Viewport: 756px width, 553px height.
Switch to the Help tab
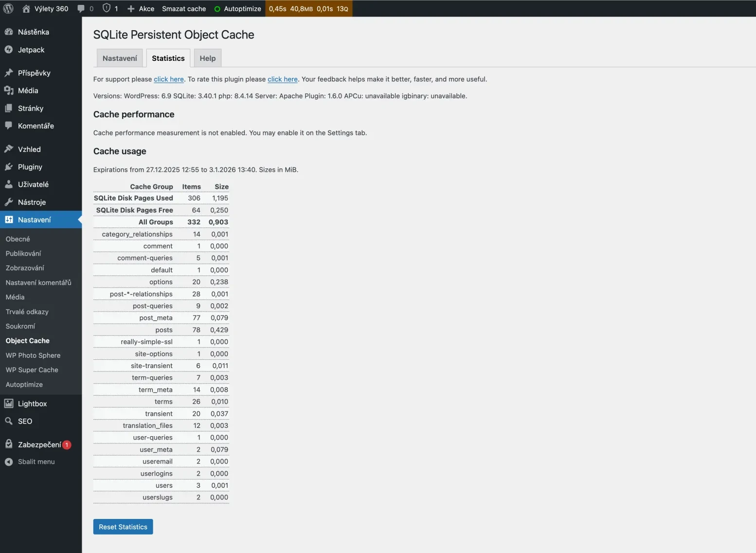[207, 58]
